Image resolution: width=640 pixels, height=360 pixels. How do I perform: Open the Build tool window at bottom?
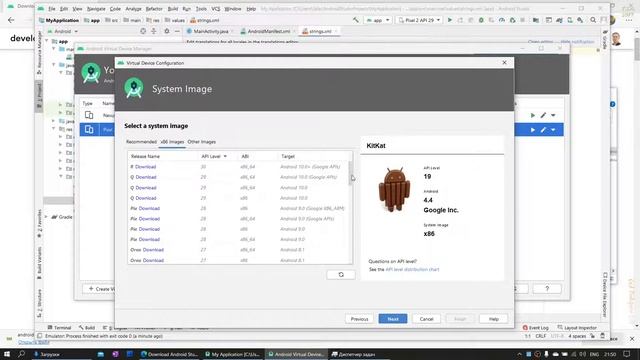pos(87,328)
